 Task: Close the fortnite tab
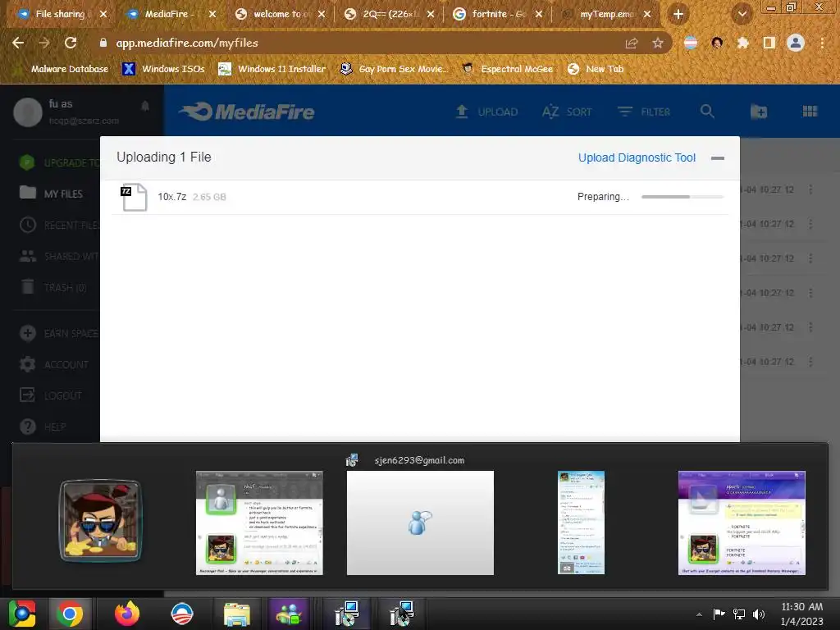pos(539,15)
